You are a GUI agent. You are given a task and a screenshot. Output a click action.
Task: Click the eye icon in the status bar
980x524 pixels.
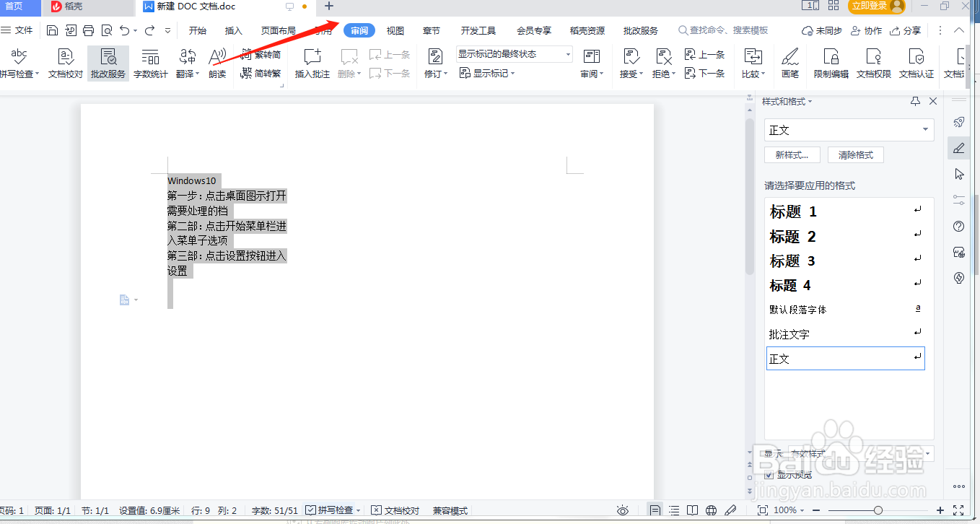(622, 510)
